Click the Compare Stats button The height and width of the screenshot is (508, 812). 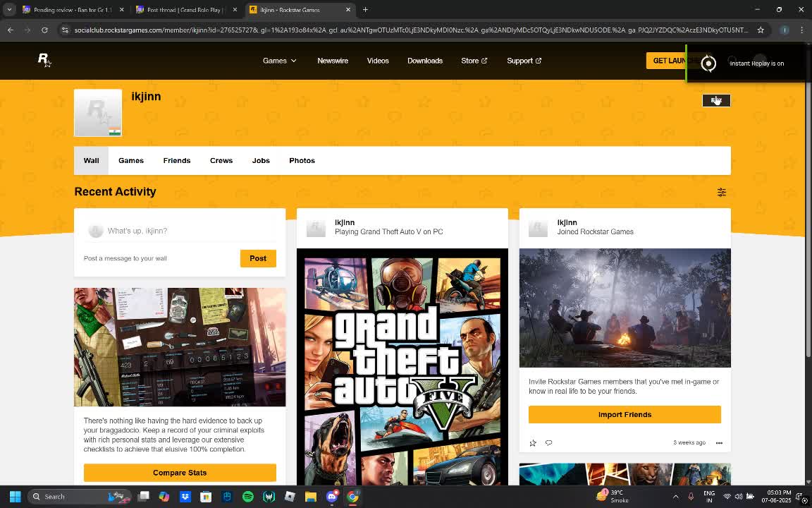point(180,473)
